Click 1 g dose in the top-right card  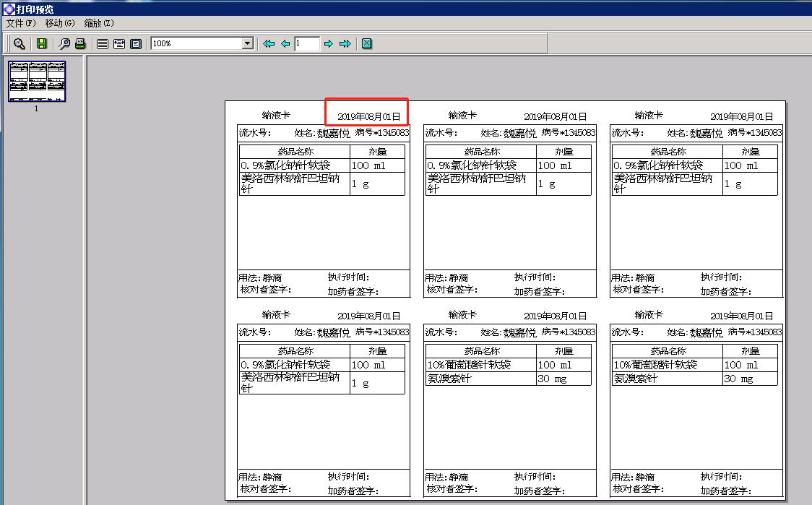click(x=733, y=184)
